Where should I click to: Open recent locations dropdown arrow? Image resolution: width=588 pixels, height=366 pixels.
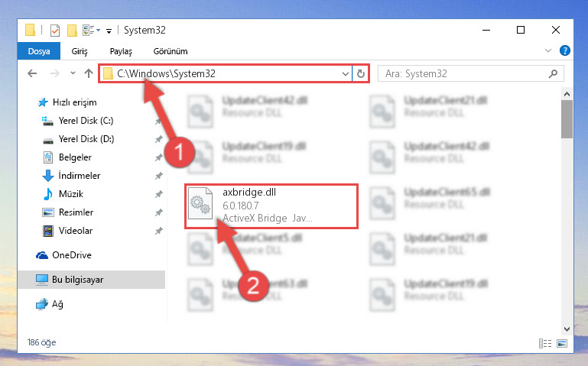coord(73,73)
